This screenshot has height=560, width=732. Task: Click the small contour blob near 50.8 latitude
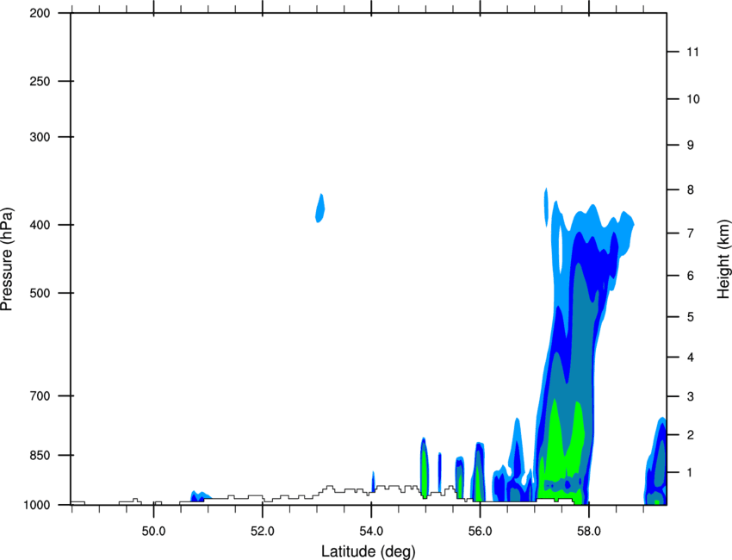199,496
